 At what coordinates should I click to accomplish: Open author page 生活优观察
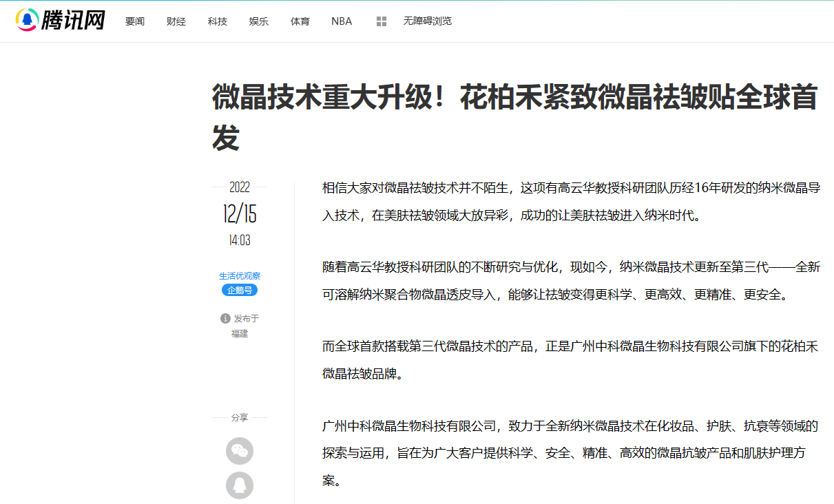pos(240,276)
